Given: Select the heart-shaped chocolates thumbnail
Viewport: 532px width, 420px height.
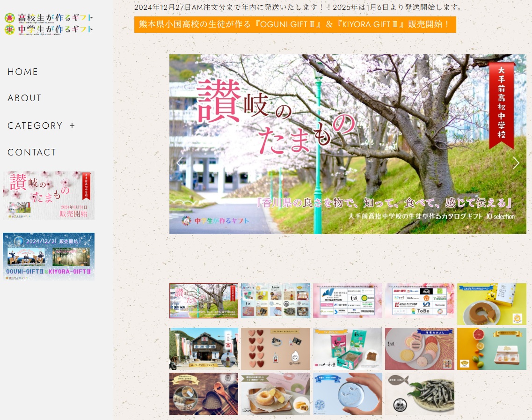Looking at the screenshot, I should pos(275,348).
